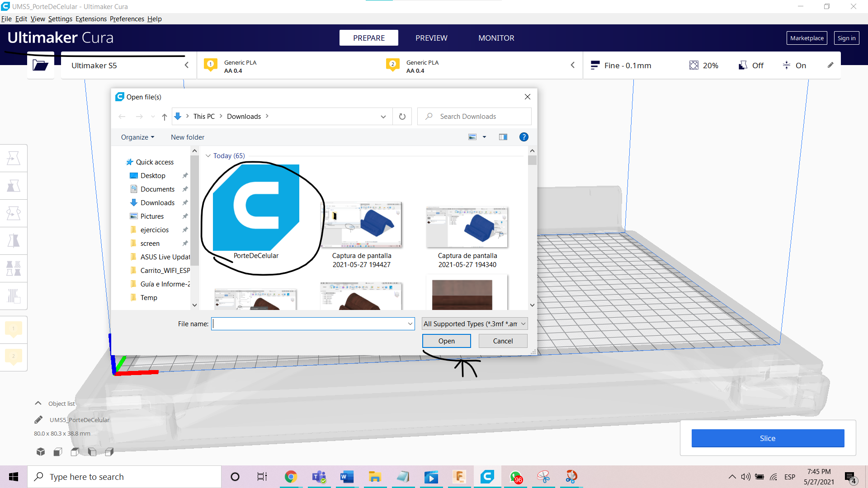Open Chrome from the taskbar
The height and width of the screenshot is (488, 868).
pos(291,477)
